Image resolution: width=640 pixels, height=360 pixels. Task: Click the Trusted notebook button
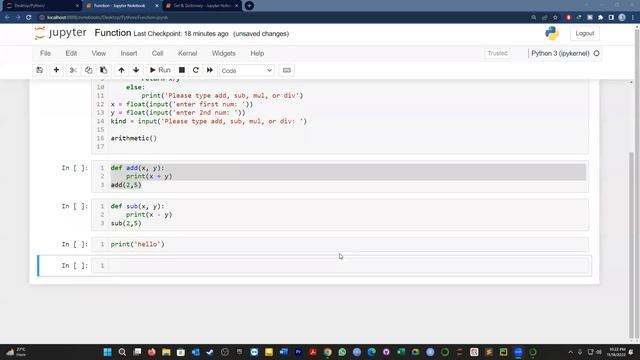pos(497,53)
